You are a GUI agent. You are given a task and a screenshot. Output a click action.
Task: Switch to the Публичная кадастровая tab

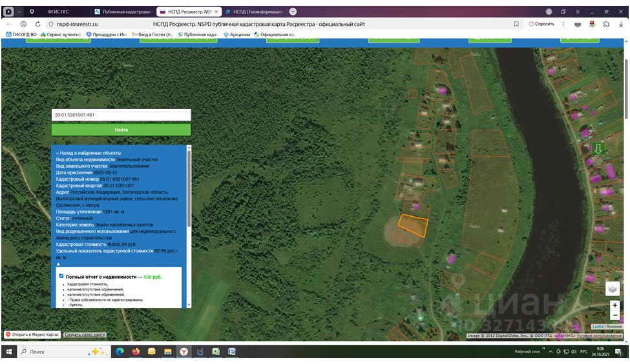pyautogui.click(x=123, y=12)
